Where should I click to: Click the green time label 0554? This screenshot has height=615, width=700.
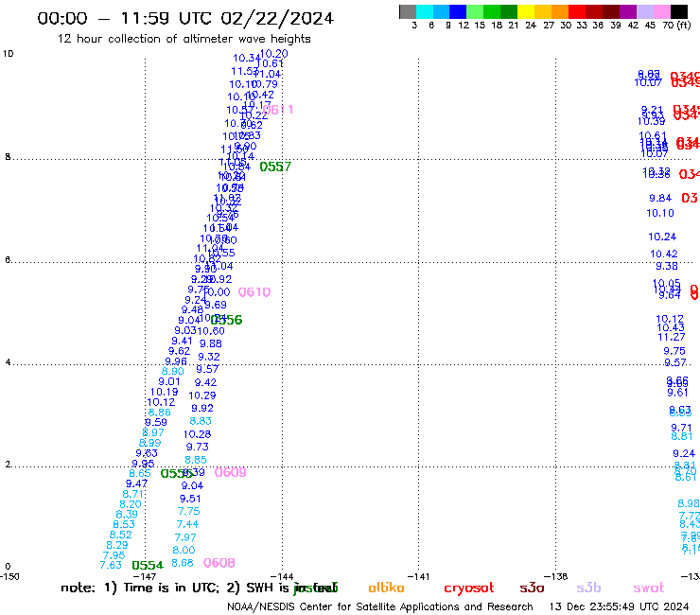coord(148,565)
